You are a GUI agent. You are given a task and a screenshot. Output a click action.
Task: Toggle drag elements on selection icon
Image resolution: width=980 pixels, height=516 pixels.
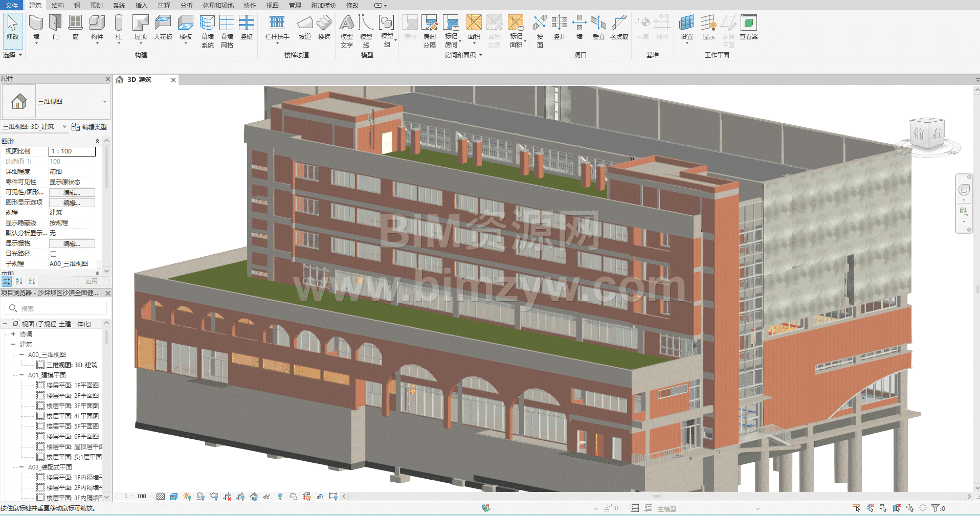tap(910, 508)
